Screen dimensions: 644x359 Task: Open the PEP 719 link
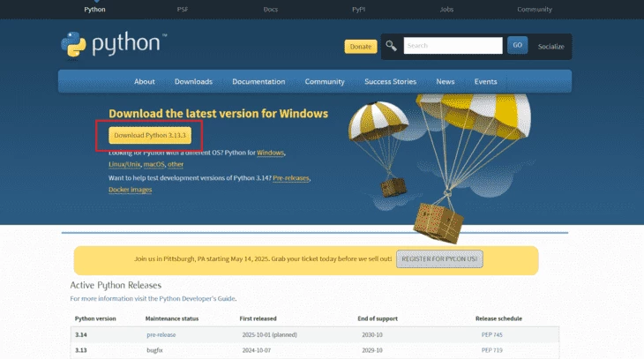coord(491,350)
